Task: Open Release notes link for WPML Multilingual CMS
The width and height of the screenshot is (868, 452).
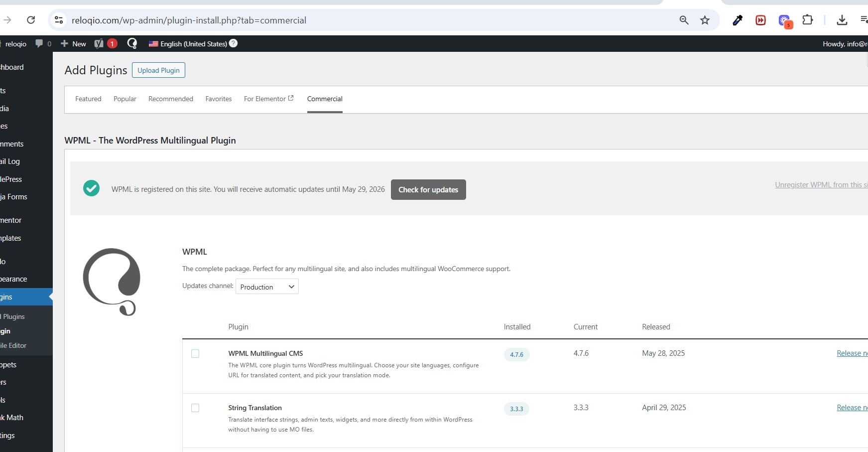Action: click(x=852, y=353)
